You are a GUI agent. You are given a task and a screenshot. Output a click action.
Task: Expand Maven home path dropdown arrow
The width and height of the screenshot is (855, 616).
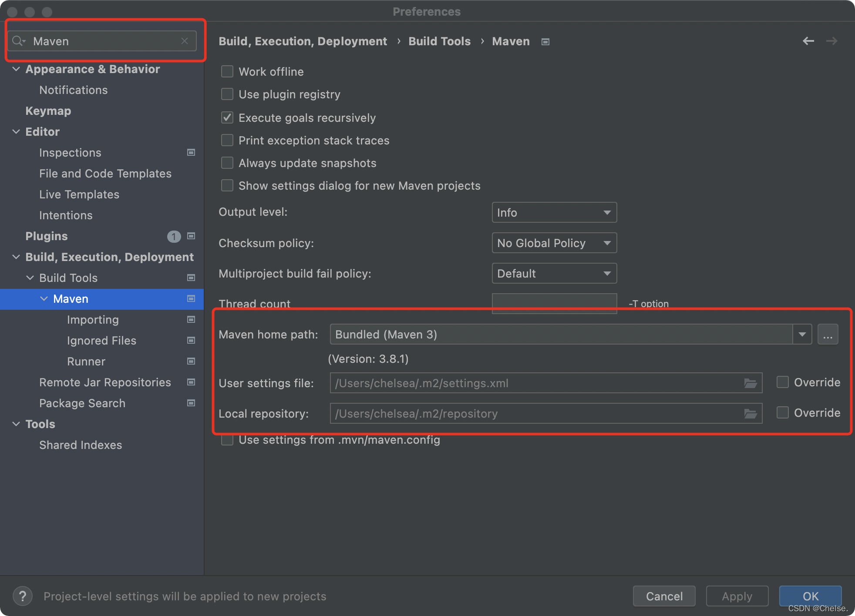point(802,335)
